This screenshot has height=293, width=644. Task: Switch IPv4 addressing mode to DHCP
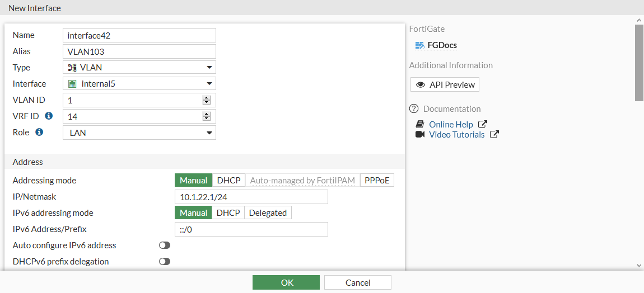[228, 180]
